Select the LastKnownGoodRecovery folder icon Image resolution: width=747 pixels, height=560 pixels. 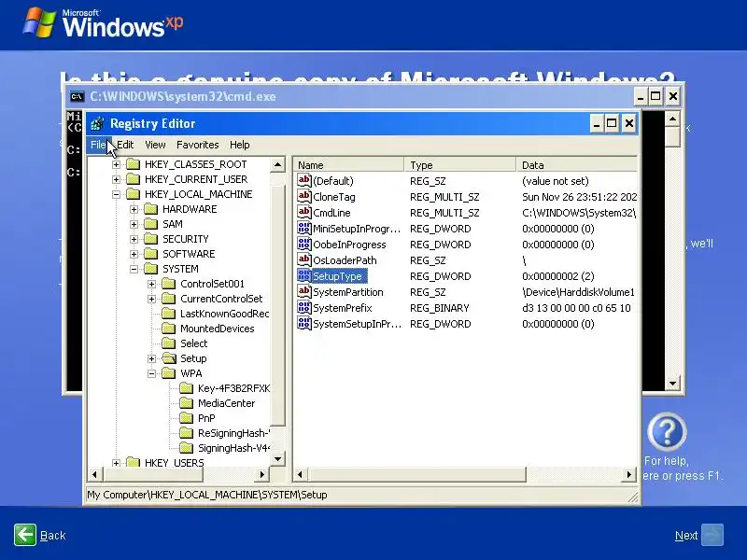click(168, 314)
